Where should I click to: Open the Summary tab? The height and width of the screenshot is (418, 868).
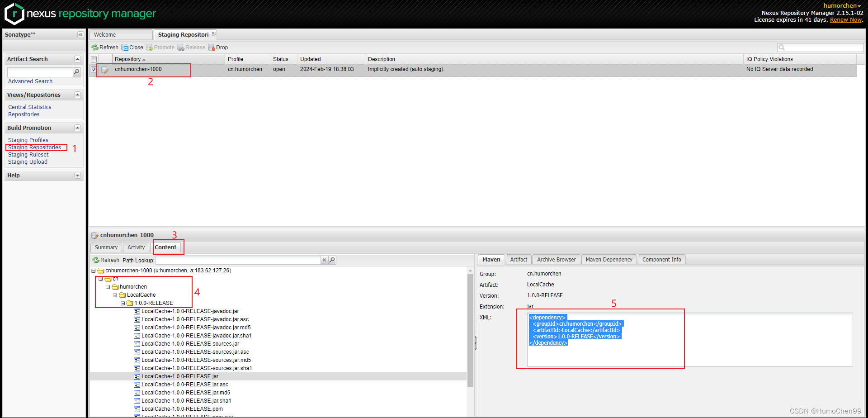[106, 247]
